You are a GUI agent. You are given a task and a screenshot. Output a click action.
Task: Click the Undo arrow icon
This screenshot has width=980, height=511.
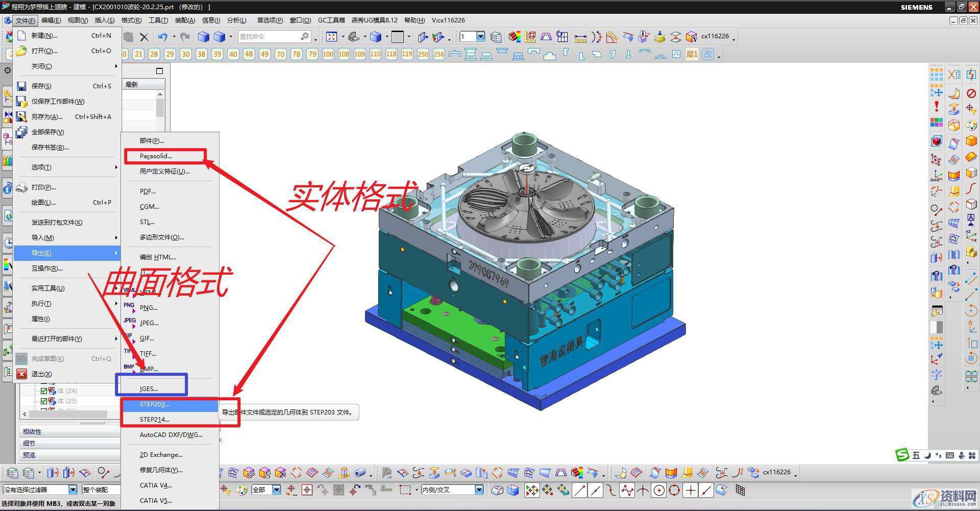[162, 37]
